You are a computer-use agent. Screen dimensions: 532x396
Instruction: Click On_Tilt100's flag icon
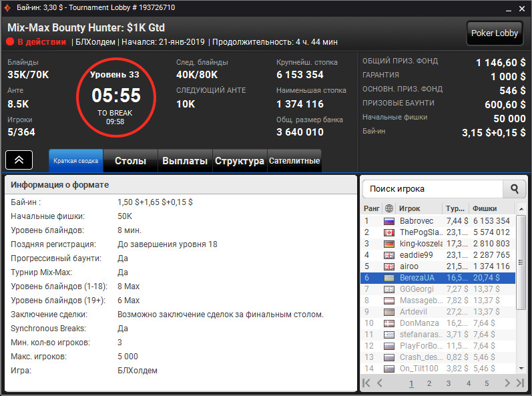[x=389, y=369]
